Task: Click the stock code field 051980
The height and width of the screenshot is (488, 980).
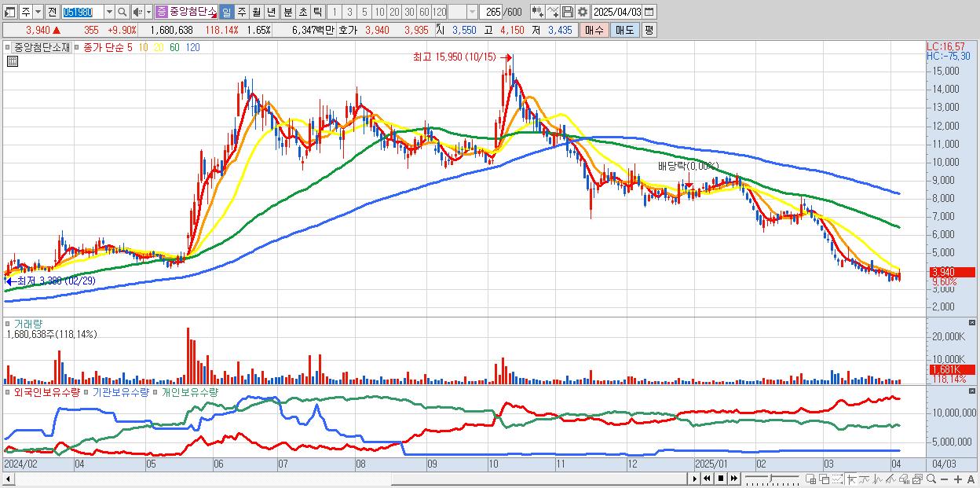Action: pyautogui.click(x=82, y=12)
